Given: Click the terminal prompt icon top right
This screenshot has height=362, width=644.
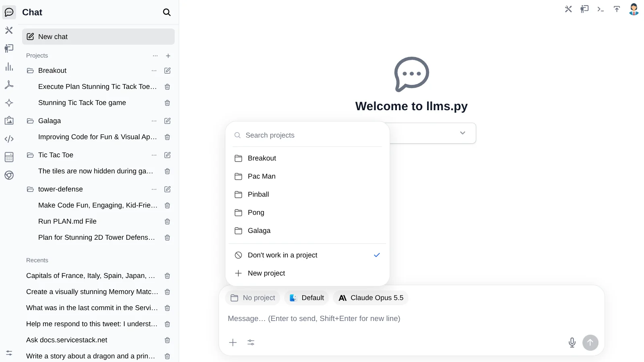Looking at the screenshot, I should click(601, 9).
